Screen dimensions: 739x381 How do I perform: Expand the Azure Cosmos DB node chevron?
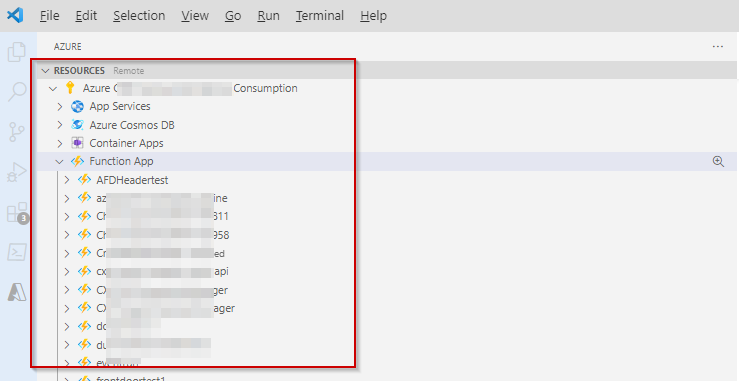coord(60,125)
